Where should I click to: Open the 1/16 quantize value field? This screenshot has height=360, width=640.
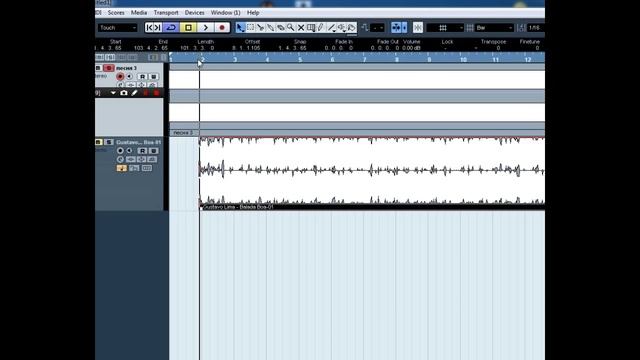[536, 28]
